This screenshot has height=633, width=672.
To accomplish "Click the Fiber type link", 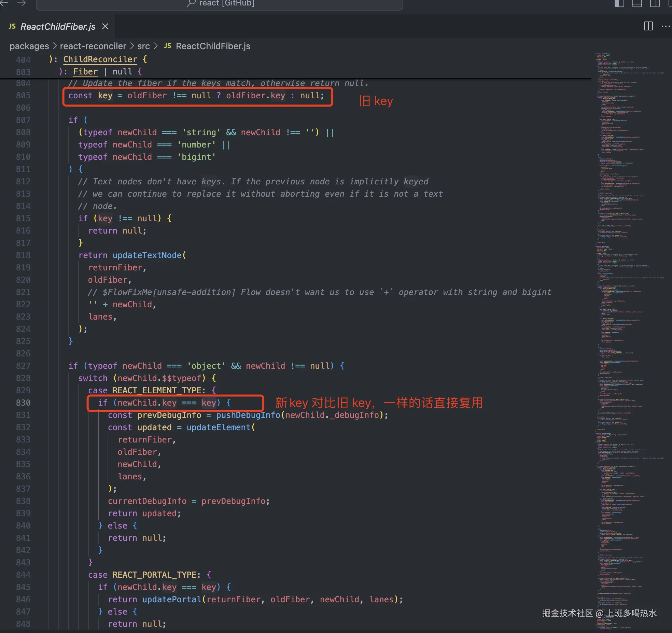I will click(x=85, y=71).
